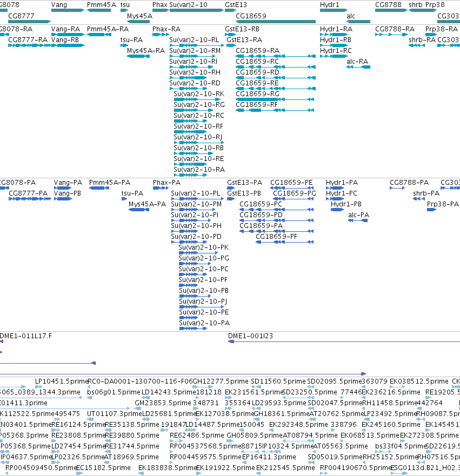Image resolution: width=460 pixels, height=476 pixels.
Task: Click the CG18659-PF protein label
Action: pos(276,237)
